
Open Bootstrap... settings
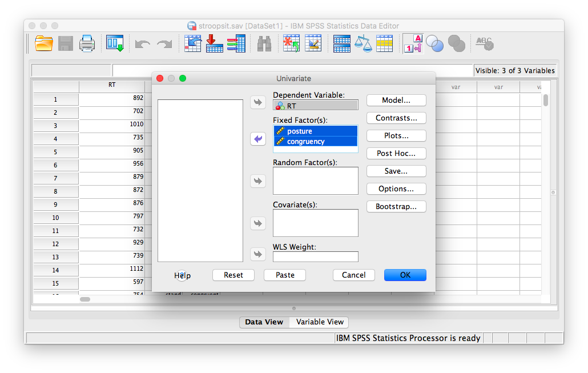[396, 206]
